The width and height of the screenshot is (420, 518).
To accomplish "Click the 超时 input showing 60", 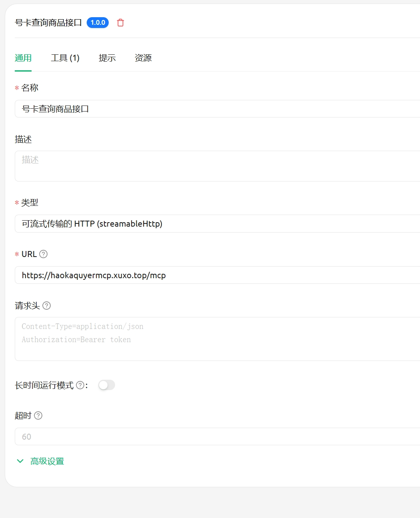I will [x=216, y=436].
